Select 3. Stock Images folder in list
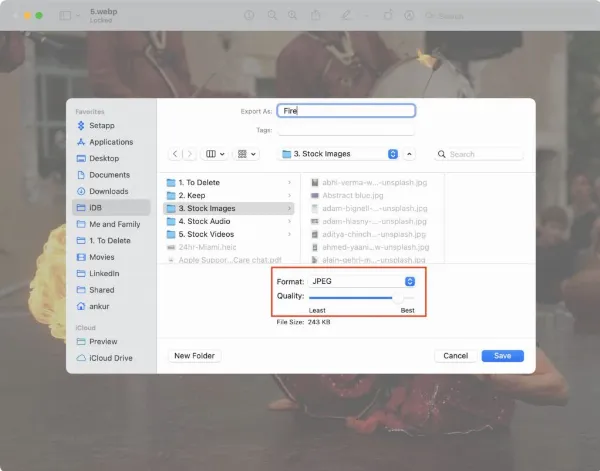This screenshot has width=600, height=471. 229,209
